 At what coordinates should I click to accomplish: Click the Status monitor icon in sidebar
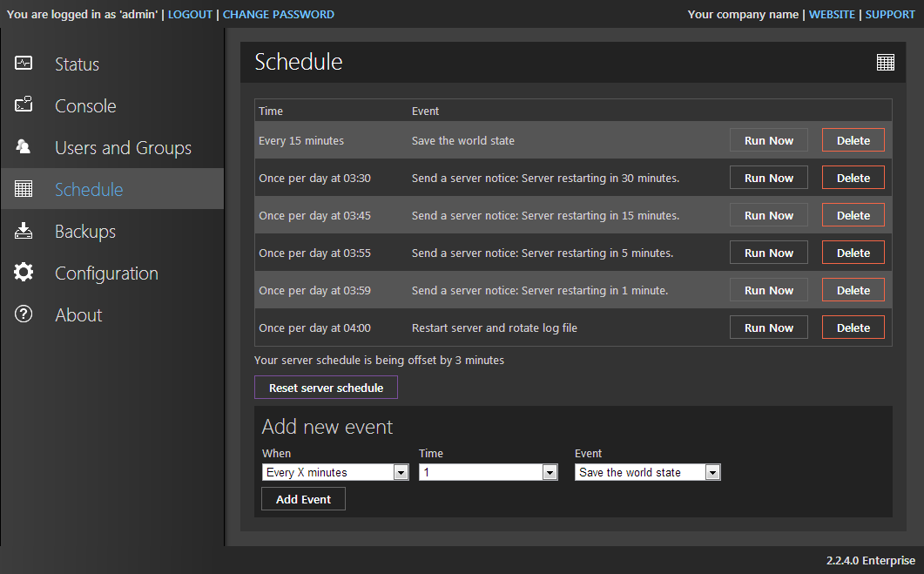(x=24, y=64)
